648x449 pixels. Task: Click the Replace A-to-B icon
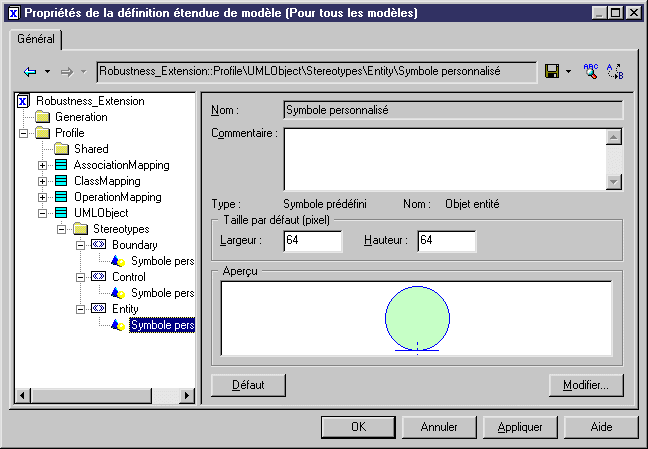(615, 71)
